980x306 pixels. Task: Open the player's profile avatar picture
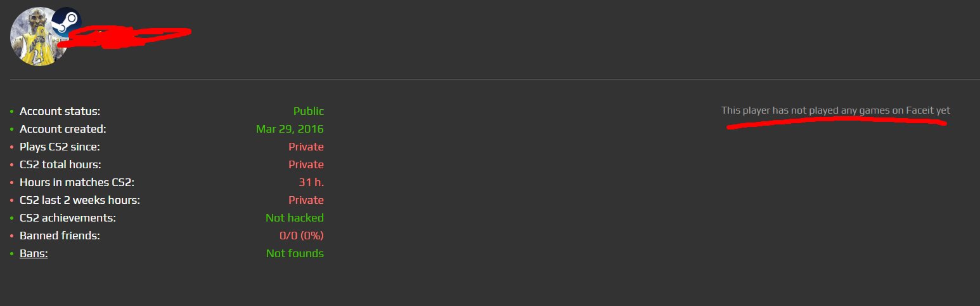coord(39,36)
